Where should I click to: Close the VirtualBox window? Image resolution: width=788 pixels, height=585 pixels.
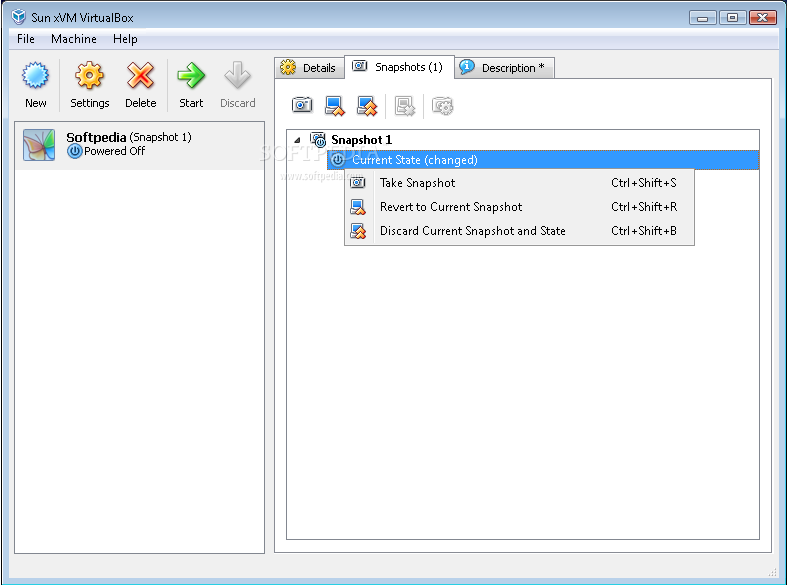(x=762, y=18)
